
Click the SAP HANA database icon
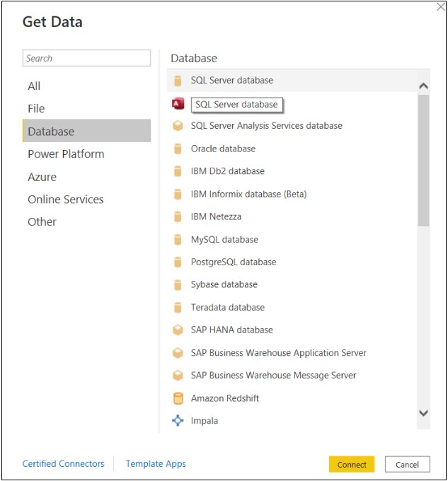178,330
